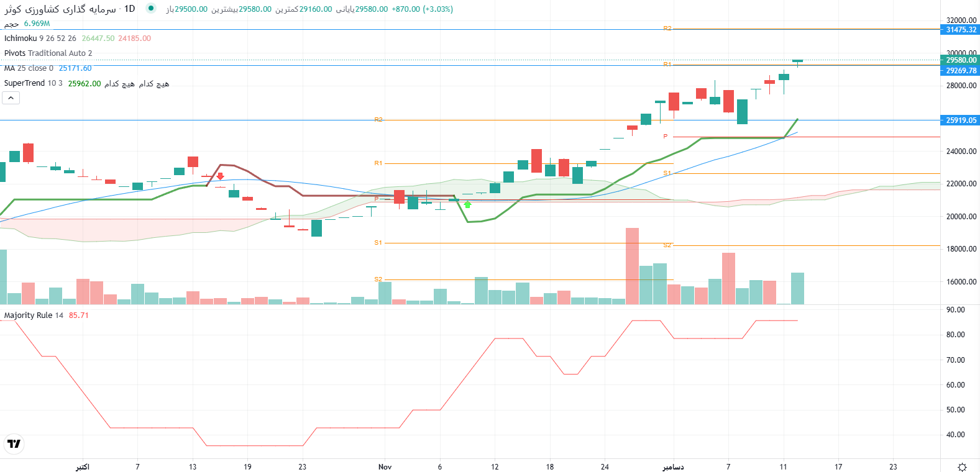Click date 13 on the time axis
Image resolution: width=980 pixels, height=472 pixels.
tap(193, 467)
